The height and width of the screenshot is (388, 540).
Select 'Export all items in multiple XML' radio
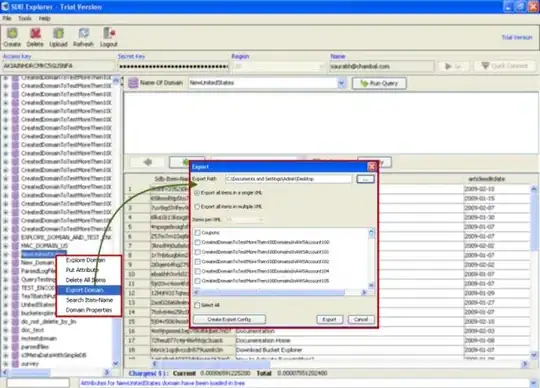click(x=197, y=207)
